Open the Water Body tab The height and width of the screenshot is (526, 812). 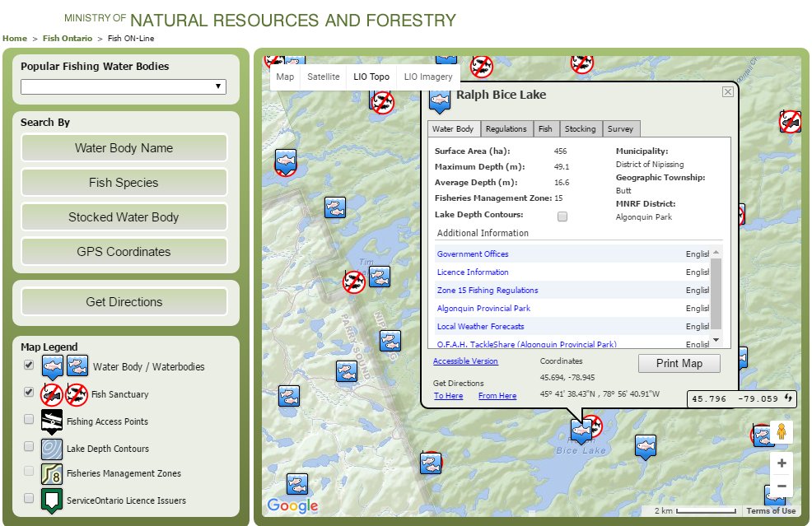(x=453, y=129)
